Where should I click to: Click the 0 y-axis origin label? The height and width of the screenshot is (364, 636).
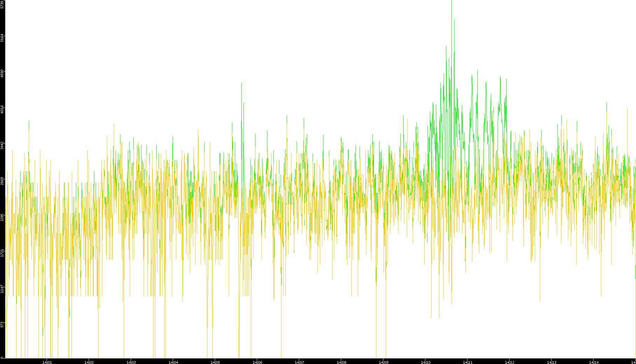coord(2,357)
